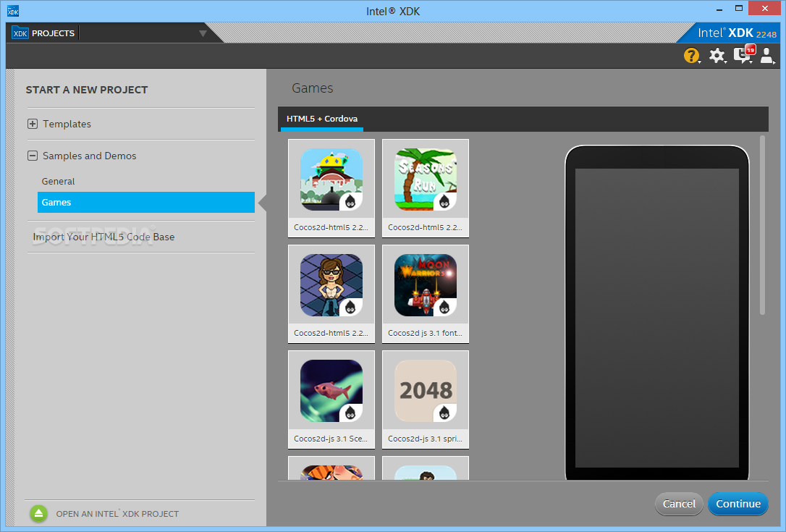Switch to the HTML5 + Cordova tab
Viewport: 786px width, 532px height.
pos(322,119)
